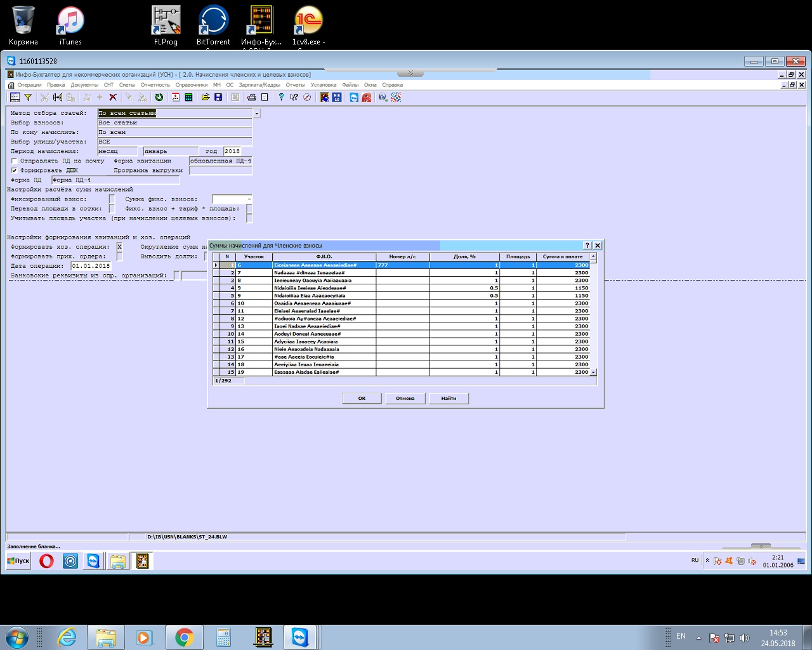Image resolution: width=812 pixels, height=650 pixels.
Task: Click the 'Сумма к оплате' column header
Action: pyautogui.click(x=563, y=256)
